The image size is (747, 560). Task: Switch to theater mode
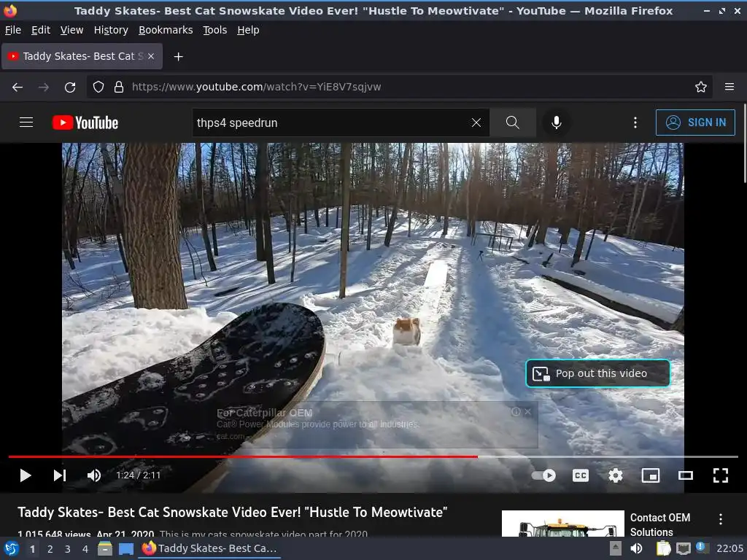(686, 475)
